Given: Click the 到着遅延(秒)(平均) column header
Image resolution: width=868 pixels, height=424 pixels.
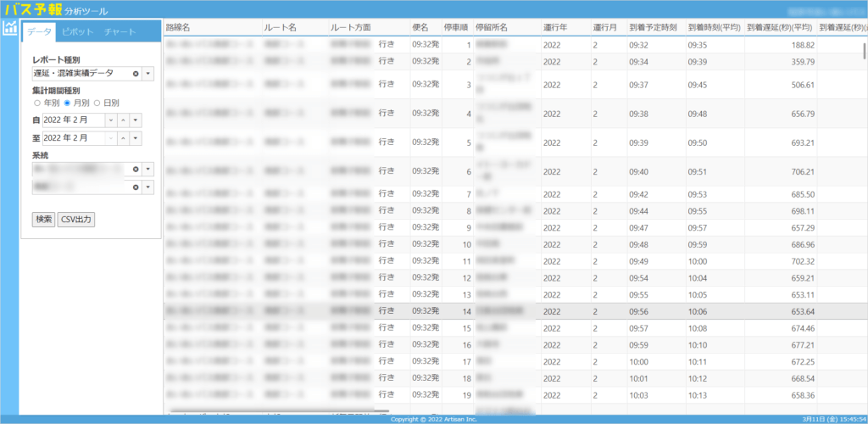Looking at the screenshot, I should click(780, 27).
